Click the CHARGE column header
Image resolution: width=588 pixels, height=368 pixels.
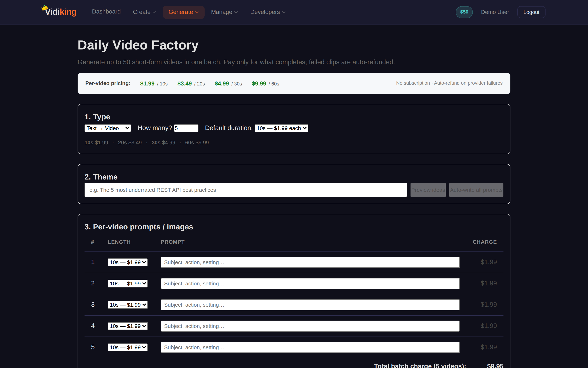coord(484,242)
